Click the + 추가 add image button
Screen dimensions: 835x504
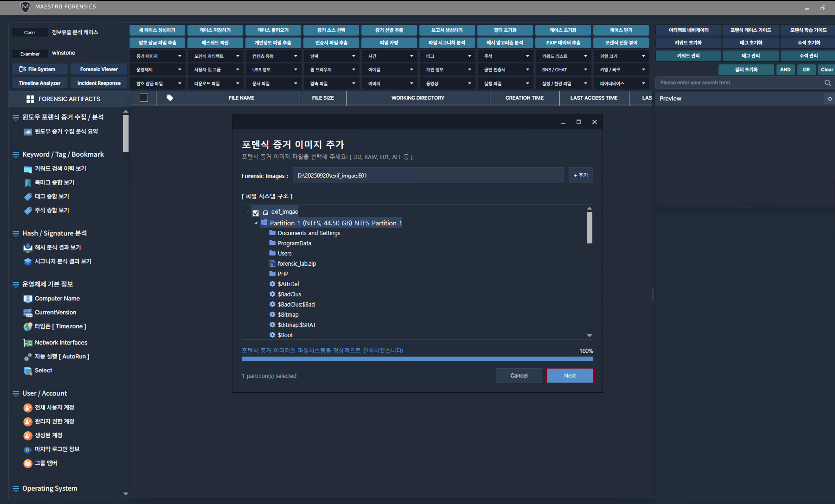581,175
